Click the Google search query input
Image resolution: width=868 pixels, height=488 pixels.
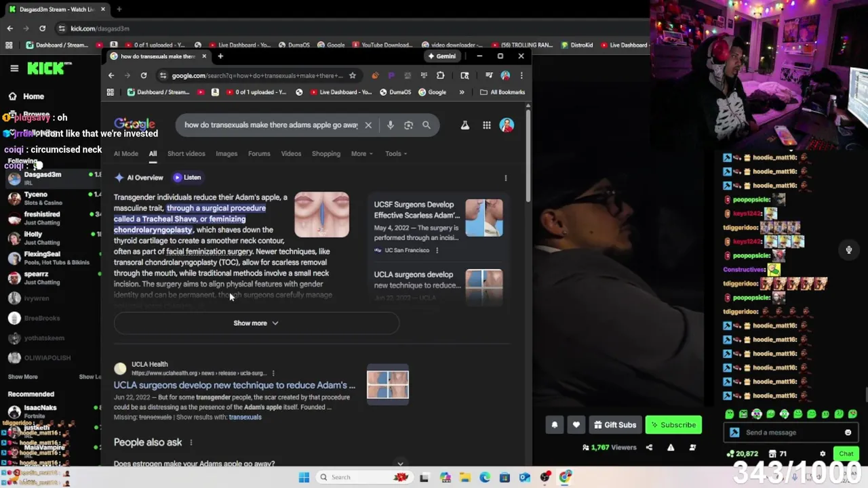pos(271,125)
